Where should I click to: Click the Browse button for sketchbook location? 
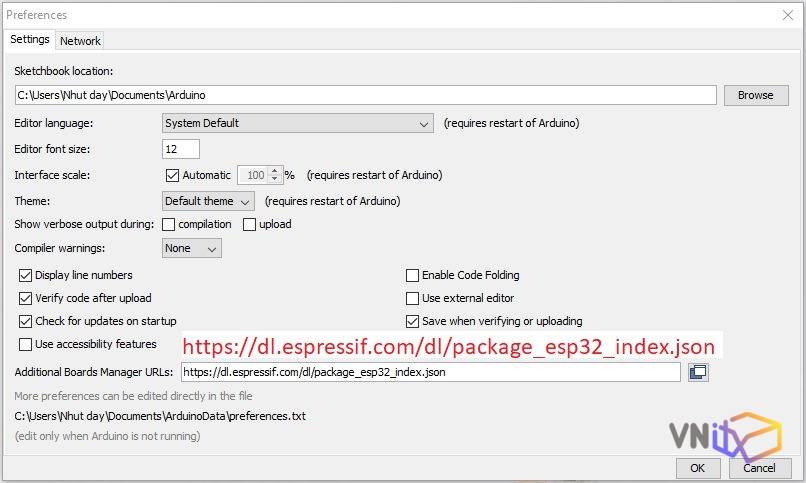(755, 95)
